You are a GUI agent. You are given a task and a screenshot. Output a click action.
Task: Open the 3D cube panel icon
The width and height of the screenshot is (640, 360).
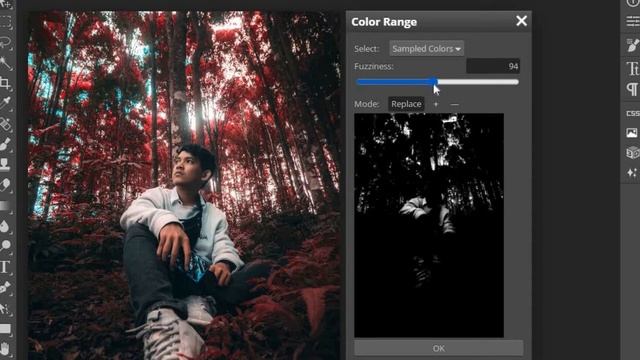(x=633, y=153)
